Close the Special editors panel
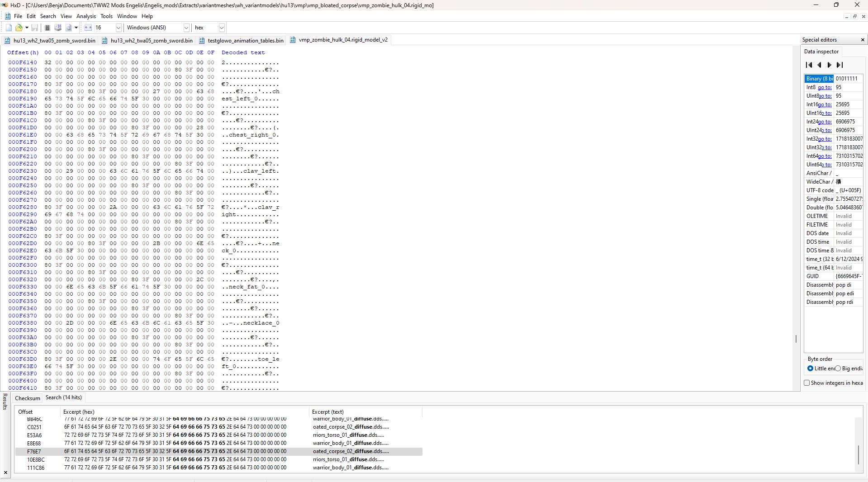The height and width of the screenshot is (482, 868). click(863, 40)
